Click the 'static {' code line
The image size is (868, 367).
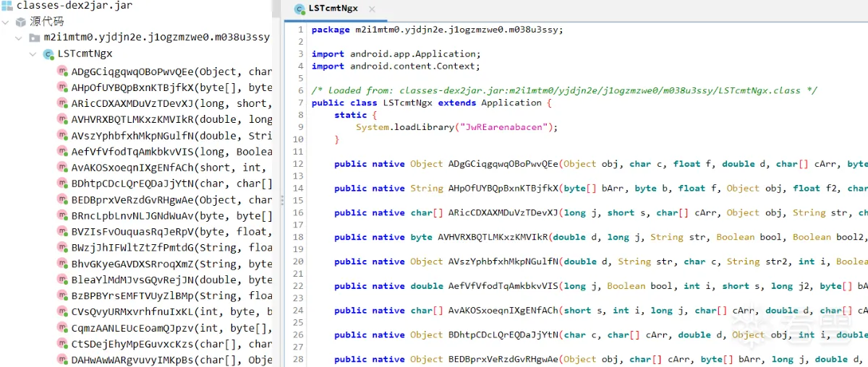[x=356, y=115]
